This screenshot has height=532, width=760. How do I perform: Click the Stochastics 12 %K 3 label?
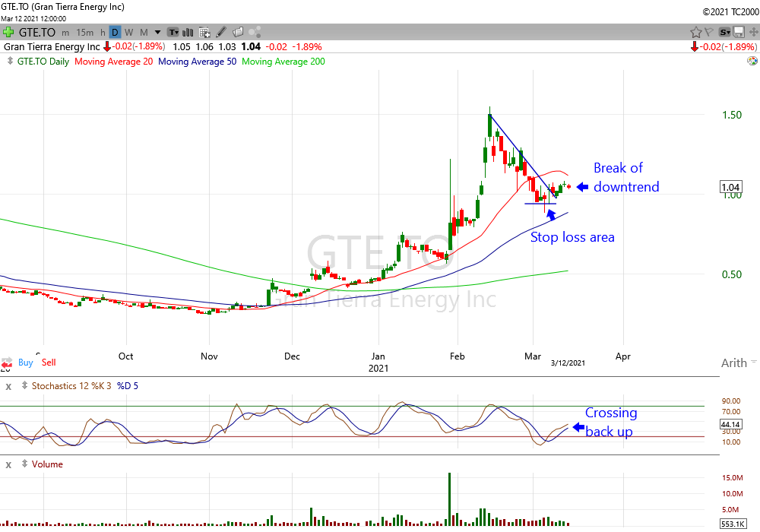click(x=71, y=386)
